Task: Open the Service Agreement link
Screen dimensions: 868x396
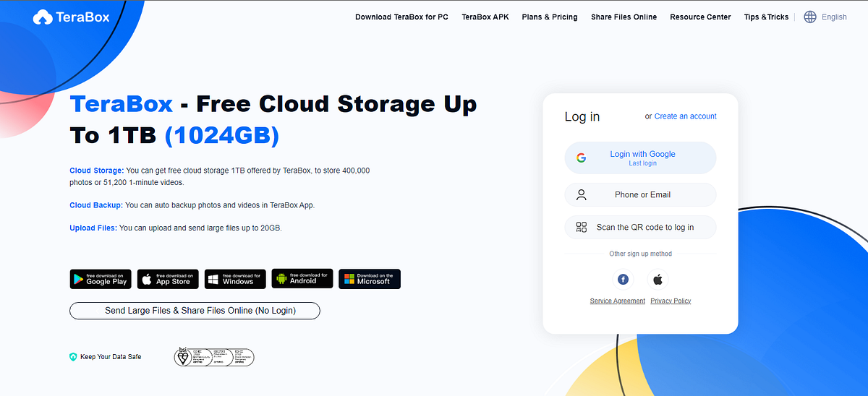Action: [x=618, y=301]
